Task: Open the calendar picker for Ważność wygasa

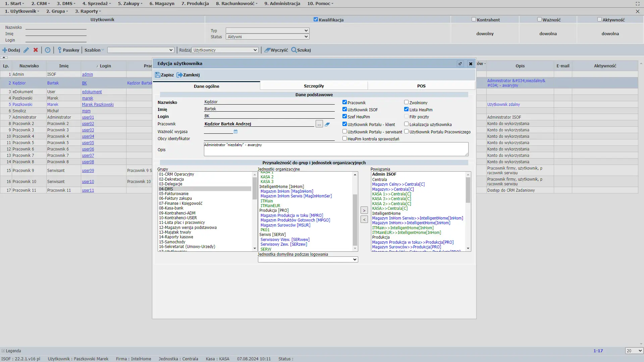Action: point(235,132)
